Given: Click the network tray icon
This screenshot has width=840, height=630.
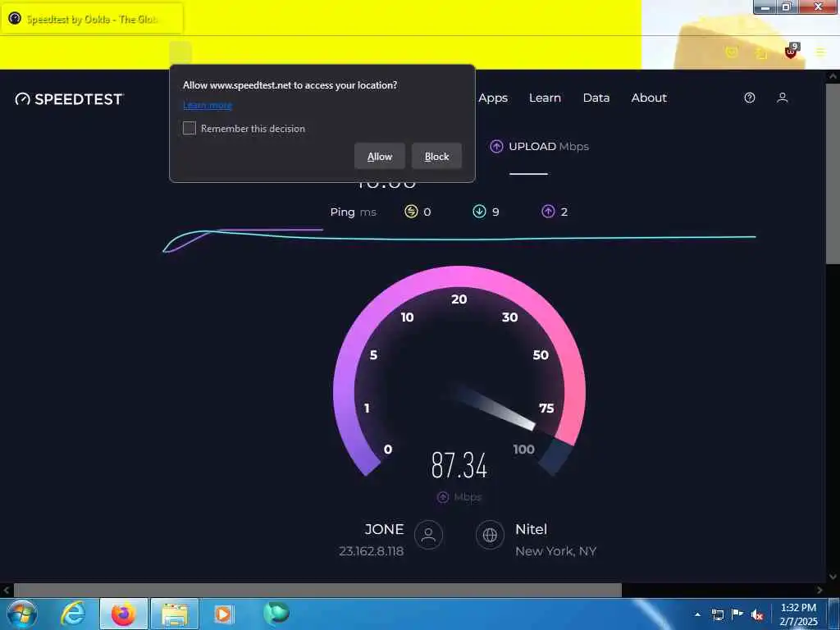Looking at the screenshot, I should pos(717,615).
